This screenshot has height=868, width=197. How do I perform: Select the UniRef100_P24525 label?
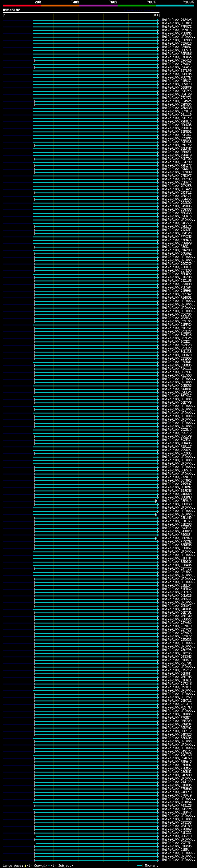[x=177, y=101]
